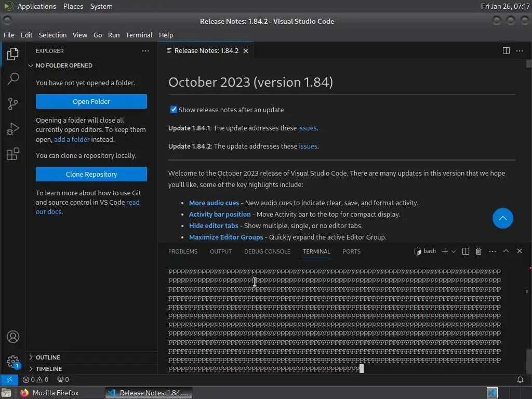Open the Selection menu
532x399 pixels.
click(x=52, y=35)
